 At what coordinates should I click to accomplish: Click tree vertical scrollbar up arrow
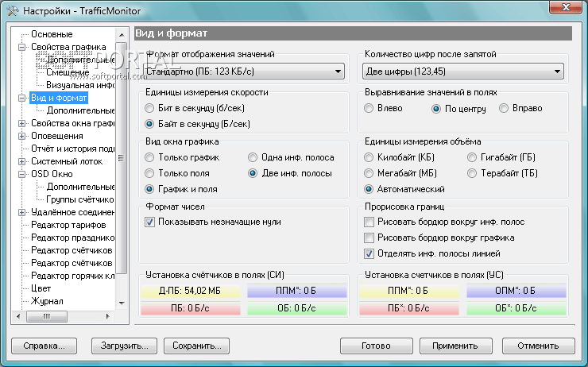pyautogui.click(x=122, y=35)
